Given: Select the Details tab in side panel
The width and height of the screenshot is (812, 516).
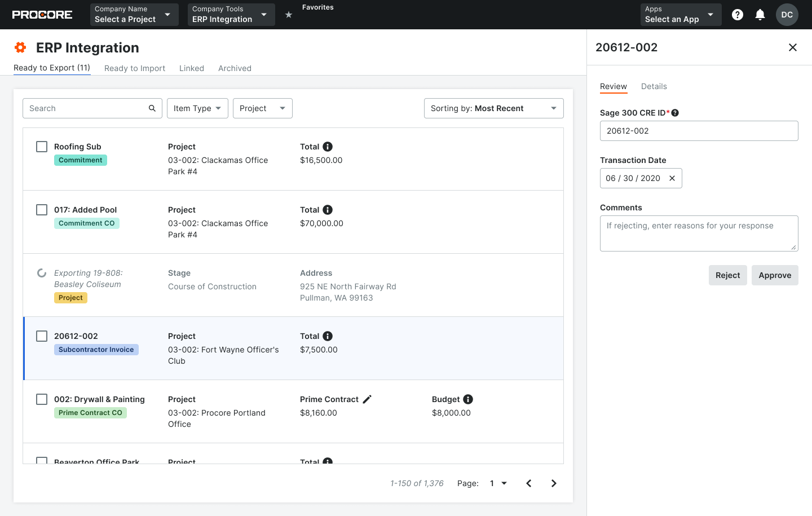Looking at the screenshot, I should coord(654,86).
